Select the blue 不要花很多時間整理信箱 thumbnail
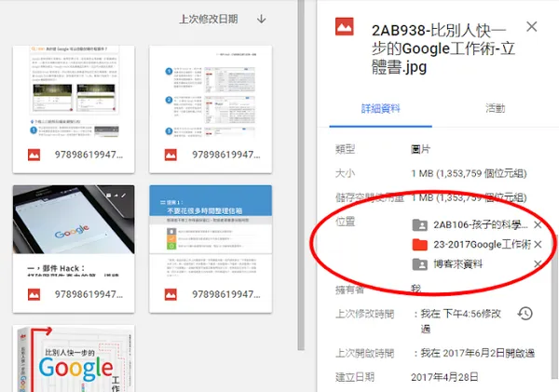 (x=211, y=232)
